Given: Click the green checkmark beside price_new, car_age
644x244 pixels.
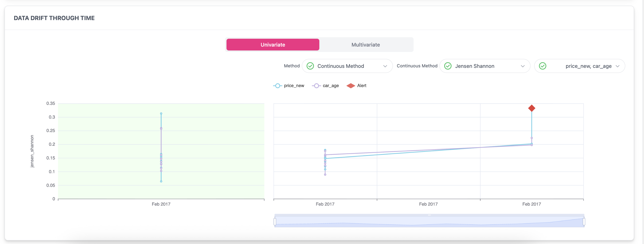Looking at the screenshot, I should click(x=542, y=66).
